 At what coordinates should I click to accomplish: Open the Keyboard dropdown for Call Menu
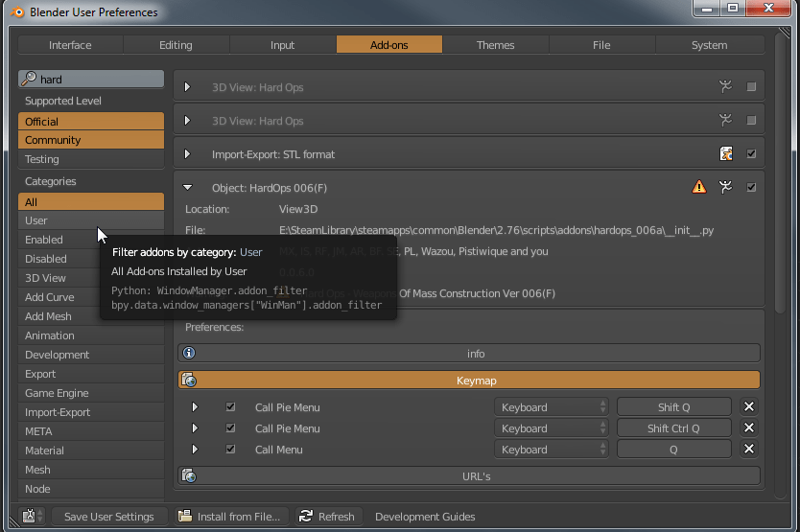tap(553, 450)
